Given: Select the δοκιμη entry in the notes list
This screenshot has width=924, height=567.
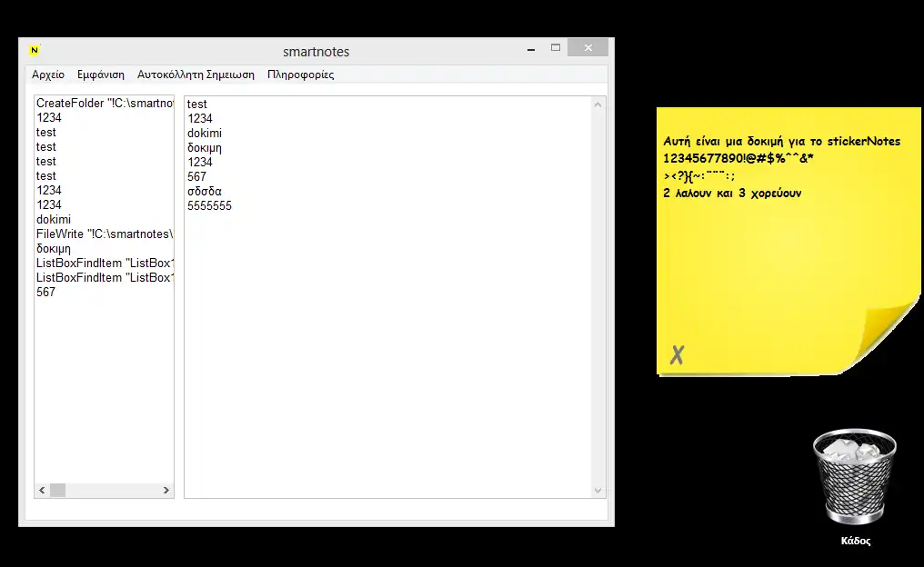Looking at the screenshot, I should click(105, 248).
